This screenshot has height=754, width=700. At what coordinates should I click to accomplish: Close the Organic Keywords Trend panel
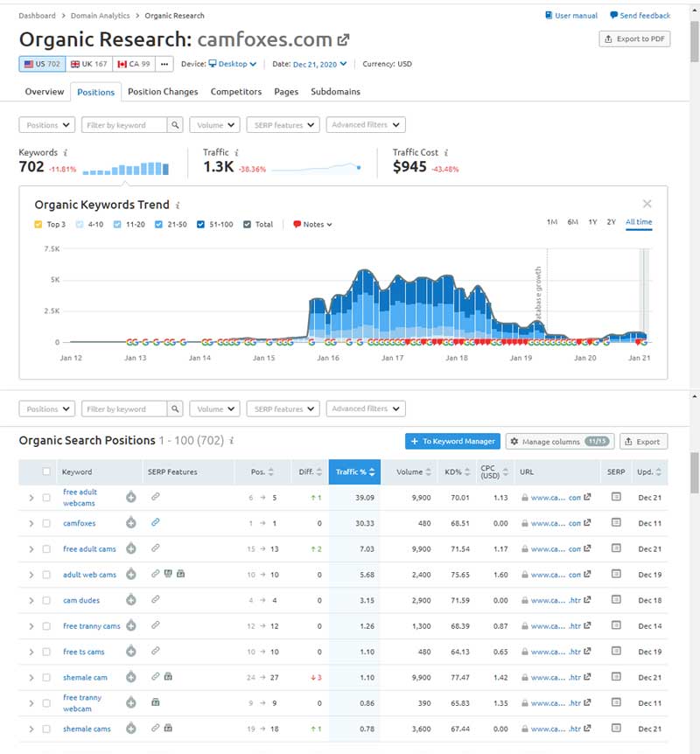point(647,204)
